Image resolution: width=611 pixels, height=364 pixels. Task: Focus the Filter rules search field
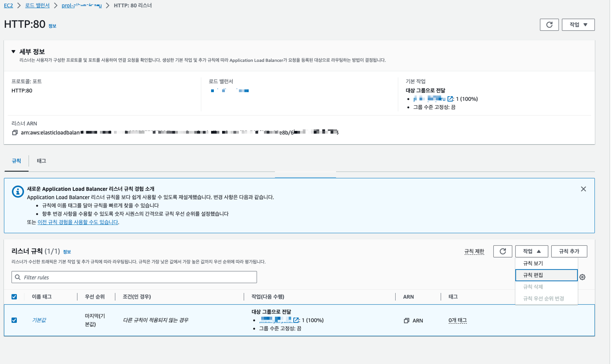coord(134,277)
